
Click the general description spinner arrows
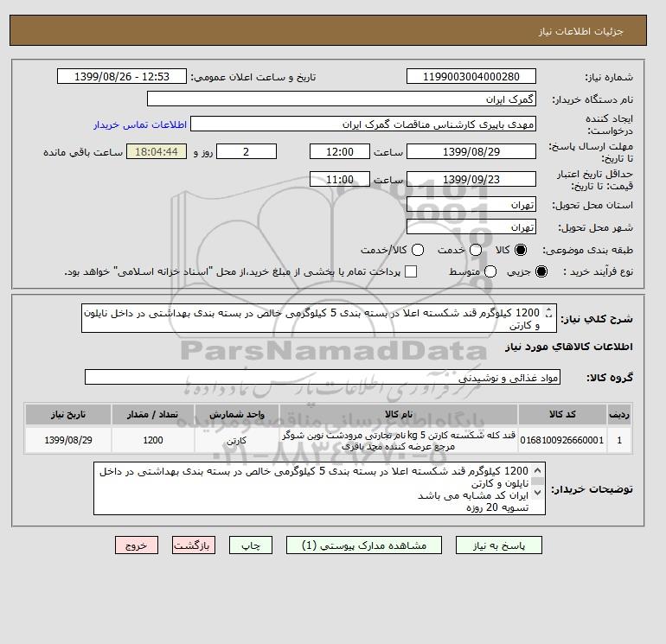[548, 313]
